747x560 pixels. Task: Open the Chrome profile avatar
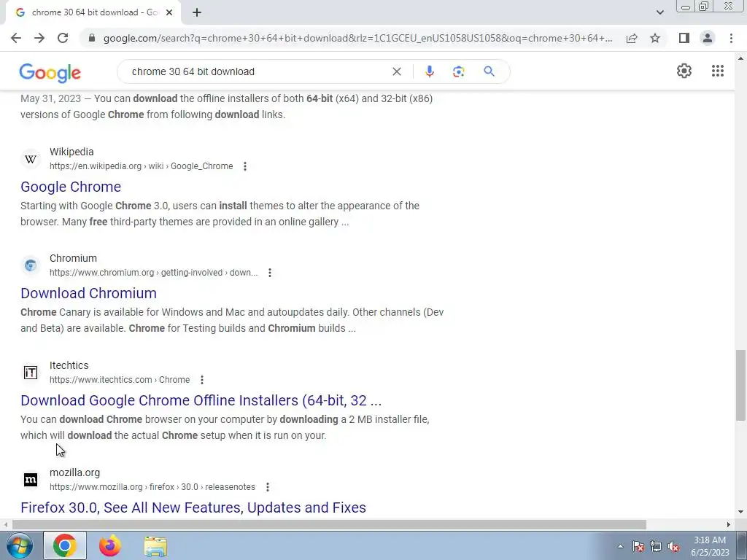(x=708, y=38)
